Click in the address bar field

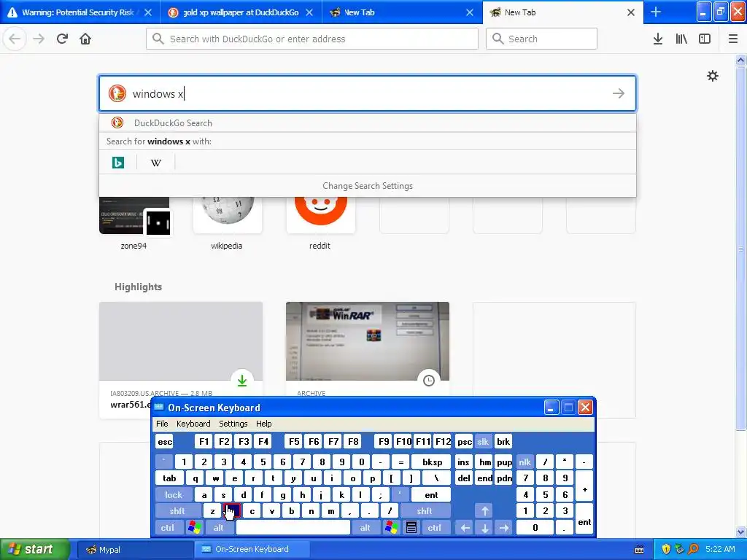pos(312,39)
